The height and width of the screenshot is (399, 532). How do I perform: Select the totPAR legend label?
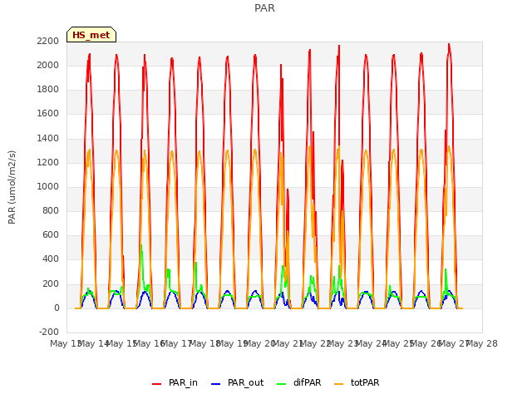[365, 382]
